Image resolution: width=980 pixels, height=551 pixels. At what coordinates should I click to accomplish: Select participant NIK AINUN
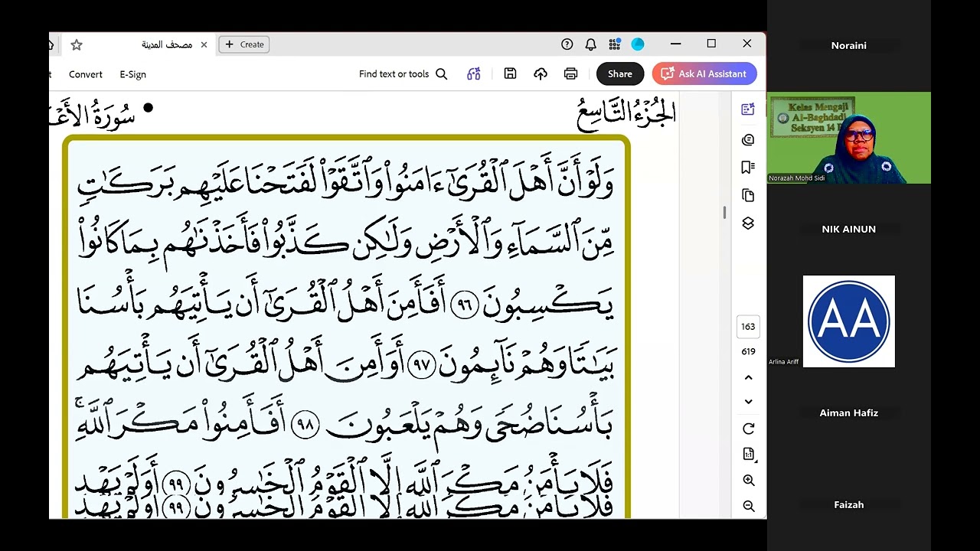tap(848, 229)
